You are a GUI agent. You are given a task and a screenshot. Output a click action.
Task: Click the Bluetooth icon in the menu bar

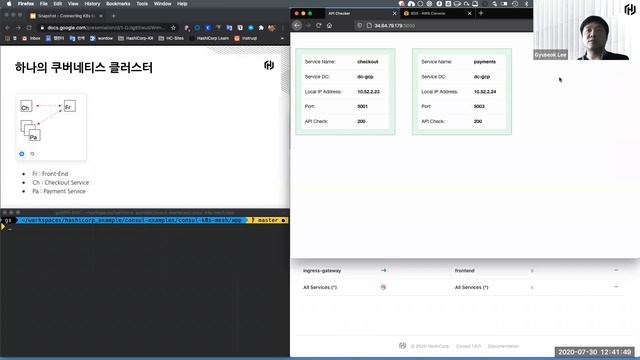[526, 4]
